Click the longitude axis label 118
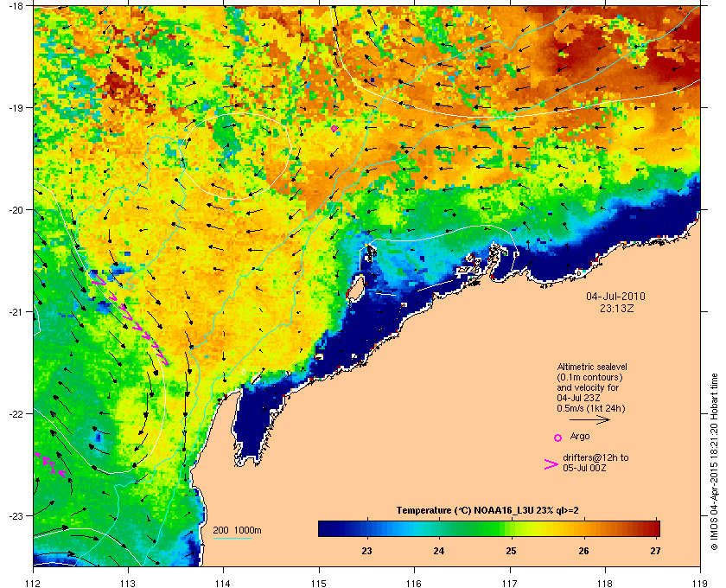Screen dimensions: 726x588 [605, 583]
